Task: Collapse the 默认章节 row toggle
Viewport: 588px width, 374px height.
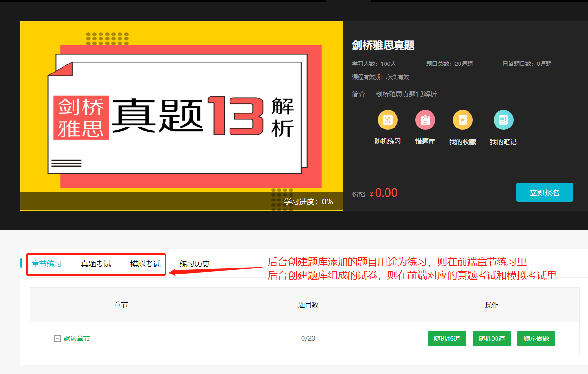Action: tap(57, 338)
